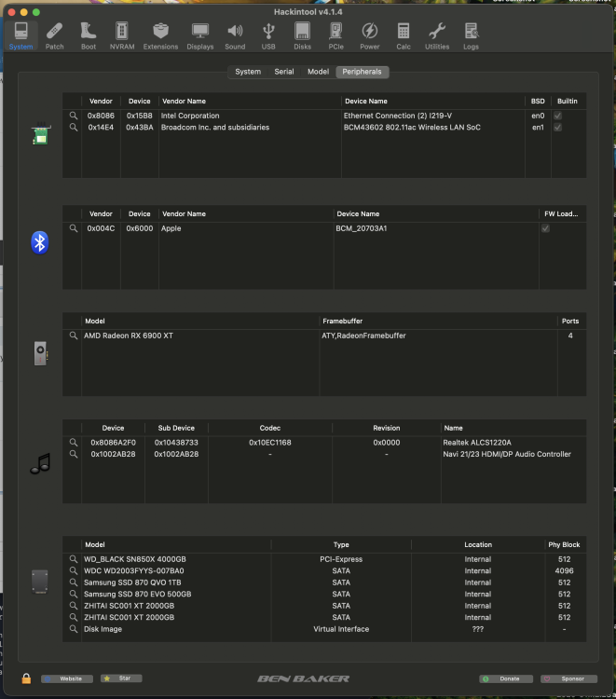Click magnifier for Samsung SSD 870 EVO 500GB

click(74, 594)
